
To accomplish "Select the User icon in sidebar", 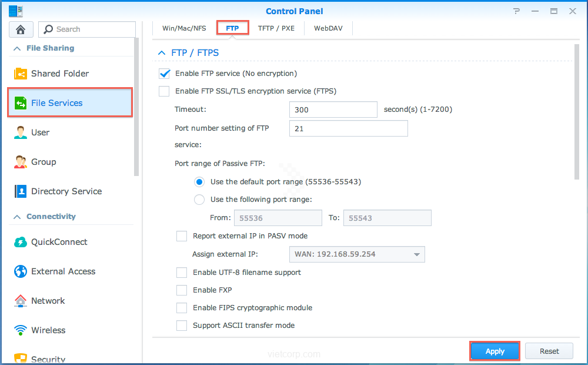I will point(21,132).
